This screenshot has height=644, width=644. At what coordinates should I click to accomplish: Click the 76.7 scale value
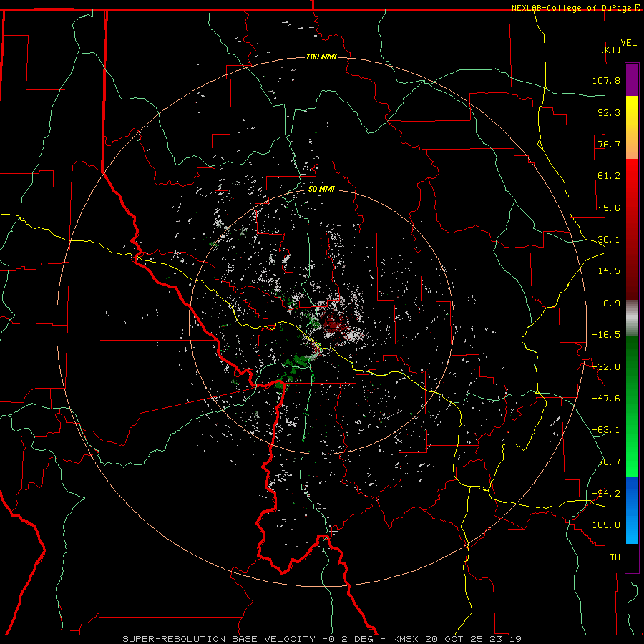[609, 144]
